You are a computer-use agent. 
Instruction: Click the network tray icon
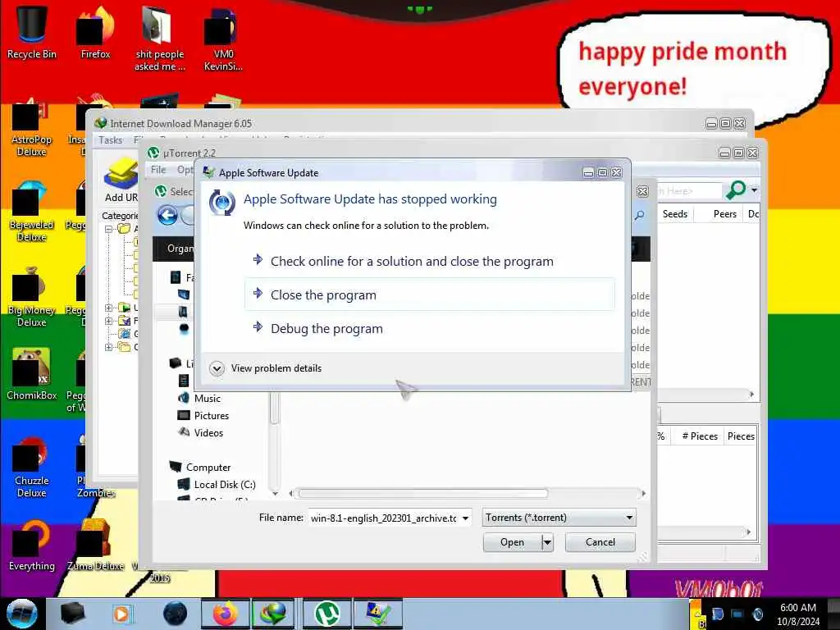[x=737, y=614]
